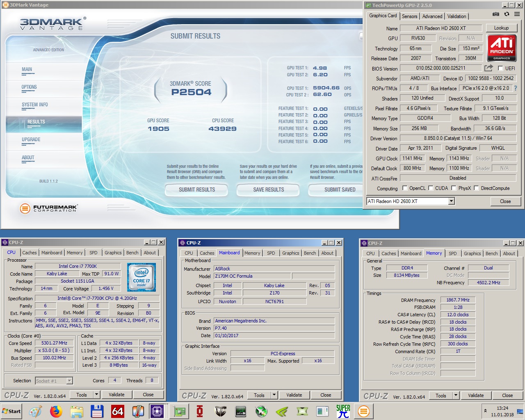
Task: Switch to Sensors tab in GPU-Z
Action: click(x=409, y=16)
